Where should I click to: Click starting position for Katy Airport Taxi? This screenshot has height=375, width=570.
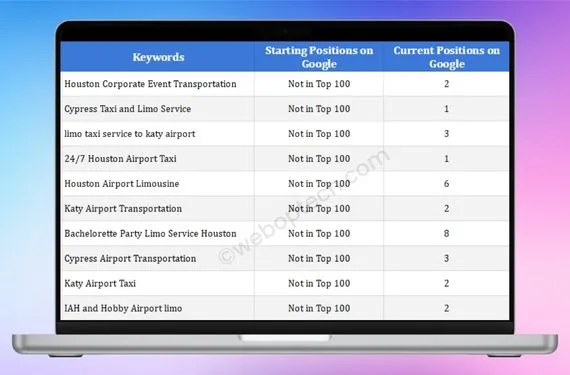[319, 283]
